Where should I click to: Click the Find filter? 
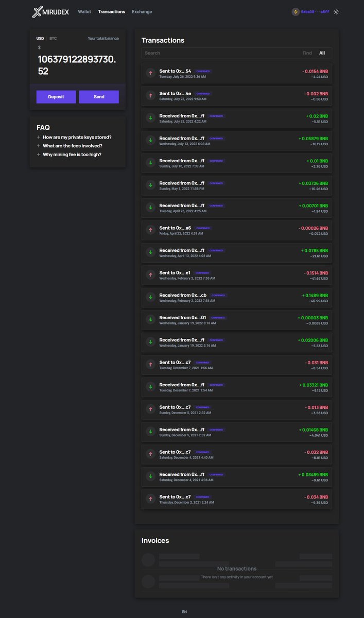coord(307,53)
